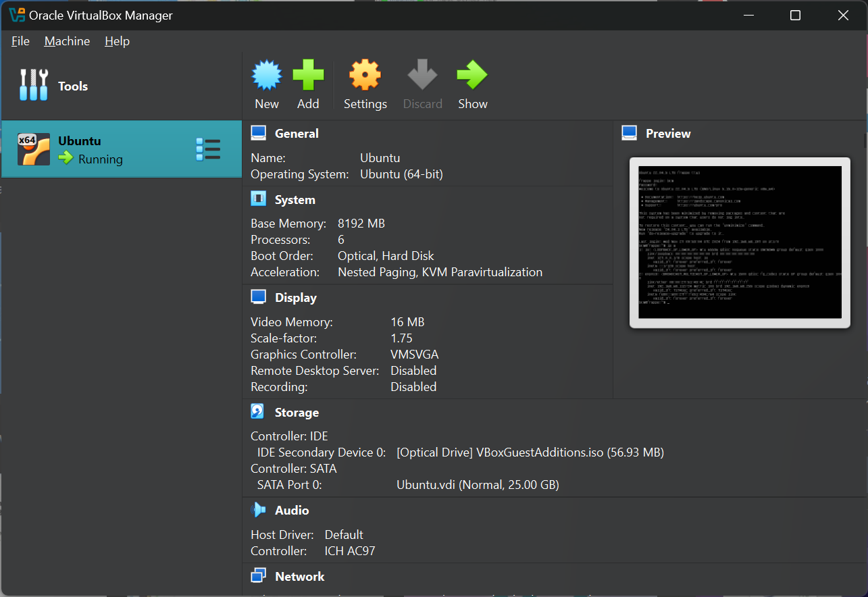868x597 pixels.
Task: Click the Ubuntu x64 OS icon
Action: click(34, 149)
